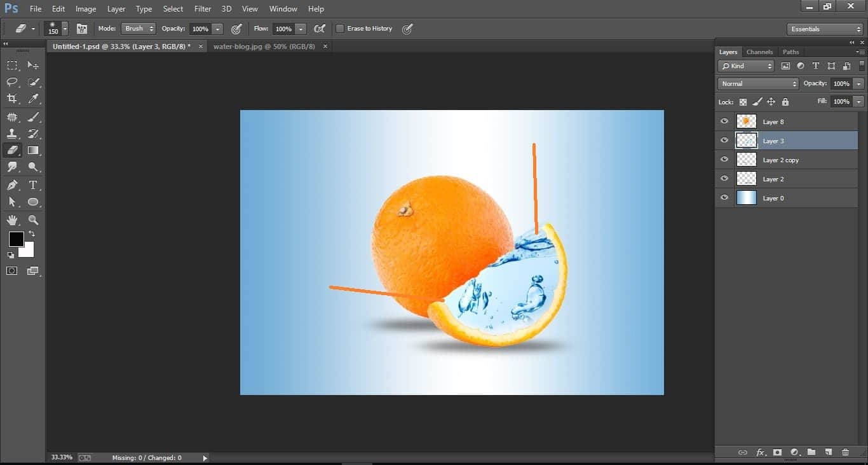
Task: Hide the Layer 8 visibility eye
Action: click(x=724, y=121)
